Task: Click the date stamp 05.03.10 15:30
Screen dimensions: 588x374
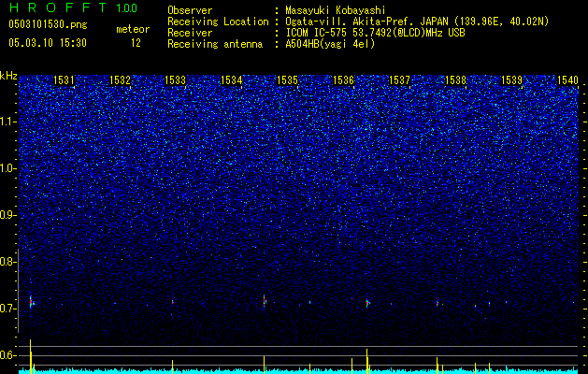Action: pyautogui.click(x=48, y=43)
